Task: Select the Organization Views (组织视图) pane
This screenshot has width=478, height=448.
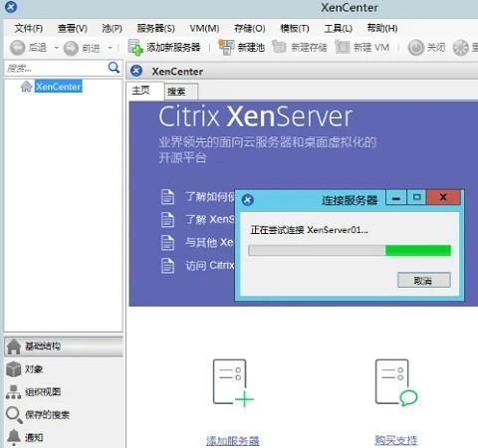Action: click(x=64, y=392)
